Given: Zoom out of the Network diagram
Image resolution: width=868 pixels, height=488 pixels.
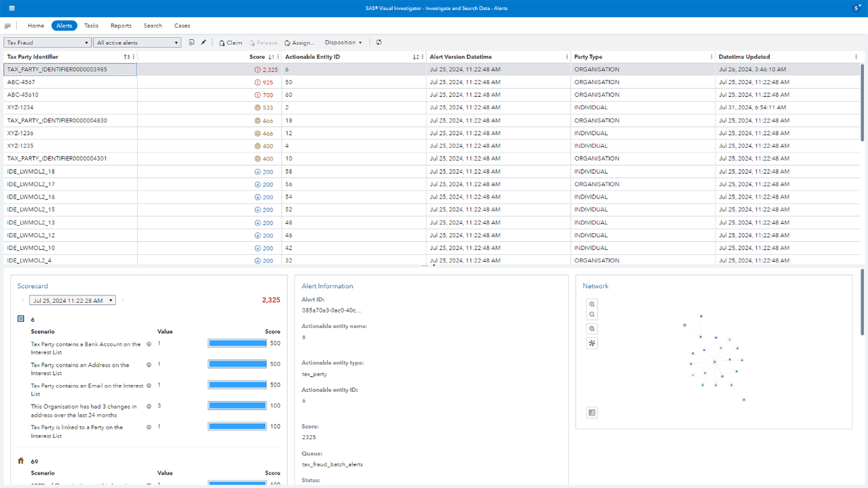Looking at the screenshot, I should click(x=591, y=314).
